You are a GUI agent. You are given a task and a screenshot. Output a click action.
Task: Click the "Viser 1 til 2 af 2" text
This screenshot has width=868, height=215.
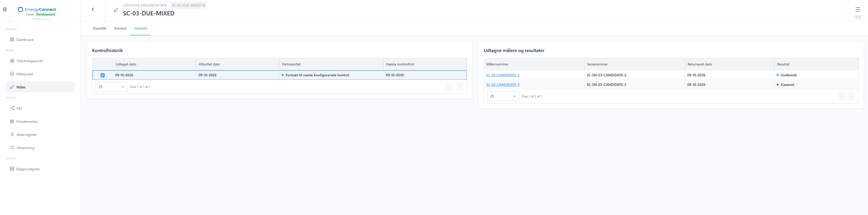pyautogui.click(x=532, y=97)
